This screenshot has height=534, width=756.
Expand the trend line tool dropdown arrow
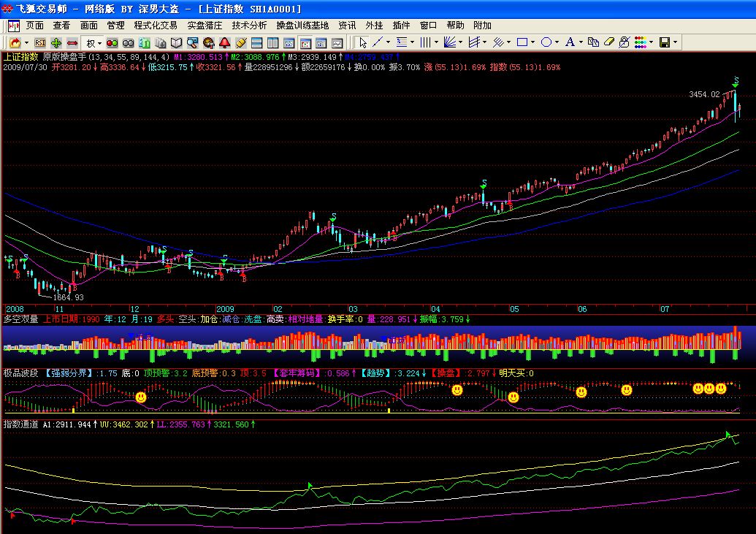tap(388, 42)
